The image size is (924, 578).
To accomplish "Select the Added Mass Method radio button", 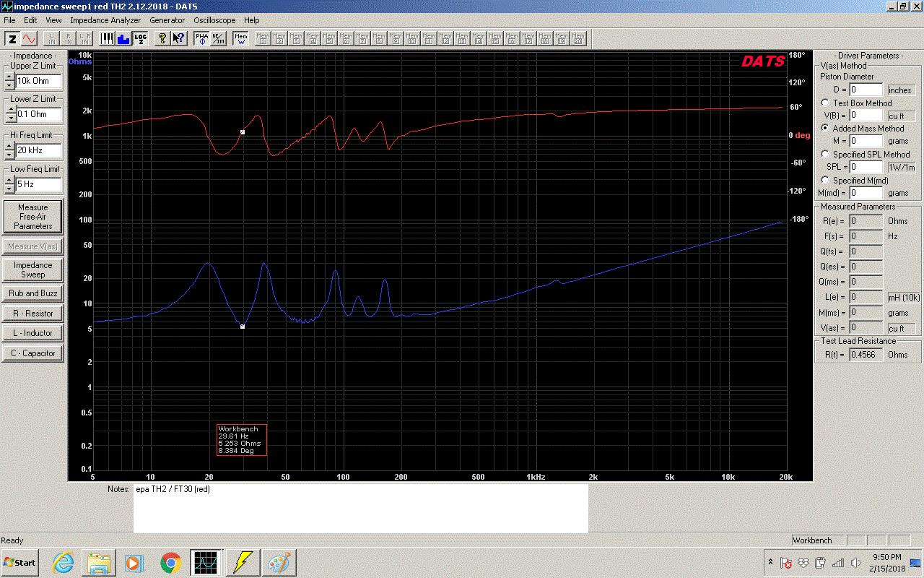I will pyautogui.click(x=825, y=128).
